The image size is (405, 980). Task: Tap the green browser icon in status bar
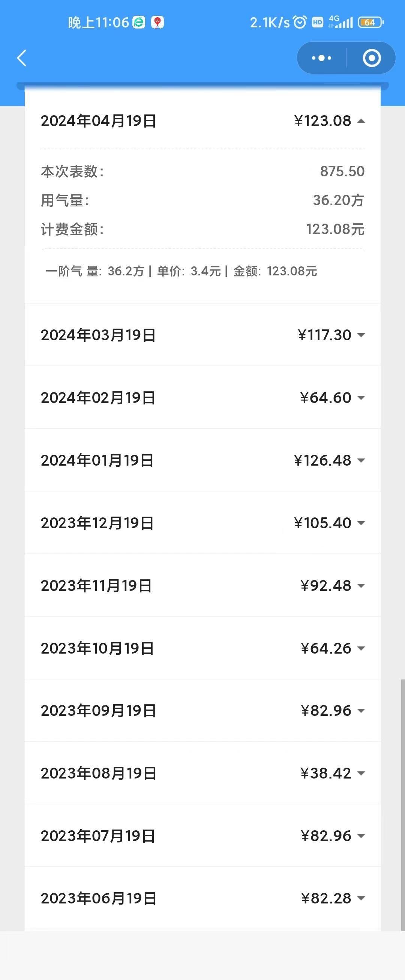pyautogui.click(x=139, y=23)
